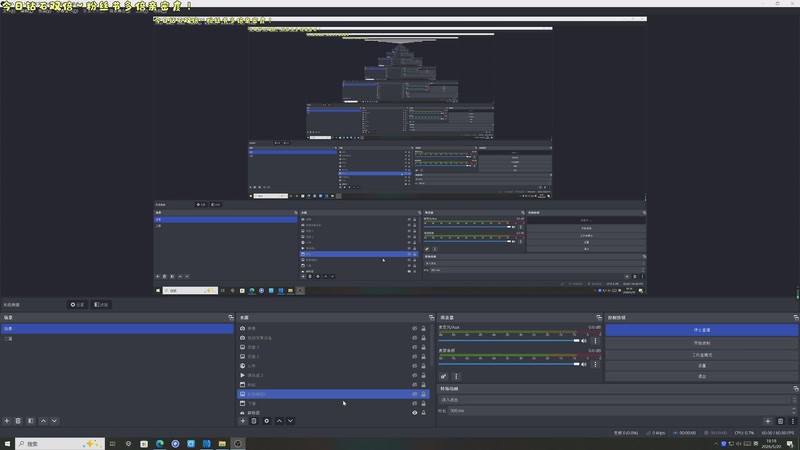This screenshot has width=800, height=450.
Task: Open scene filters icon in Scenes panel
Action: tap(31, 421)
